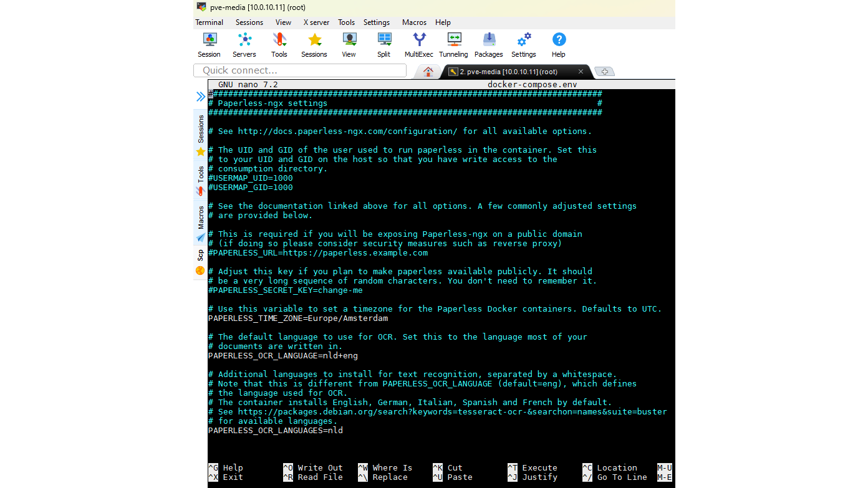The width and height of the screenshot is (868, 488).
Task: Click the nano '^T Execute' shortcut
Action: coord(533,468)
